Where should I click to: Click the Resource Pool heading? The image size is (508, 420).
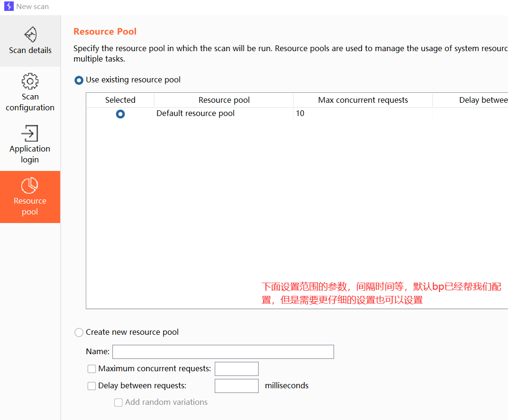[x=105, y=31]
